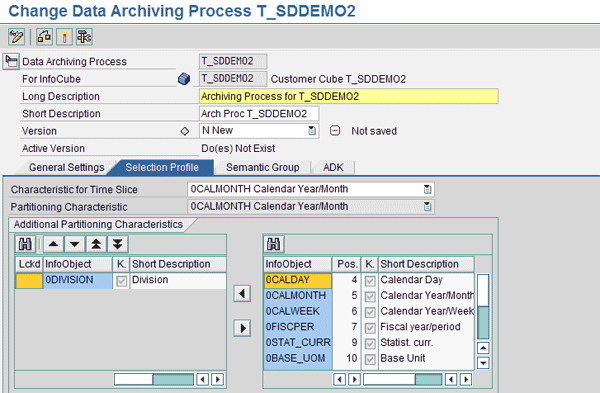Click left table horizontal scroll right arrow
The width and height of the screenshot is (600, 393).
[218, 379]
